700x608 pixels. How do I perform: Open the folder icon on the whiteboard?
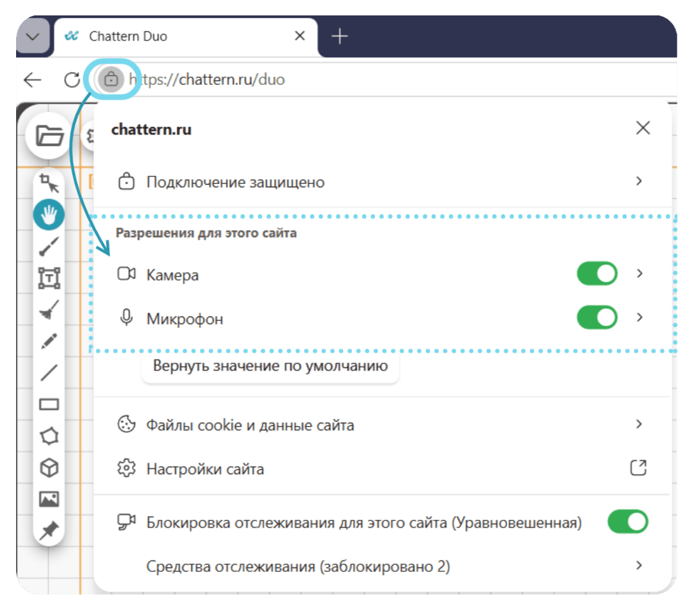tap(48, 135)
